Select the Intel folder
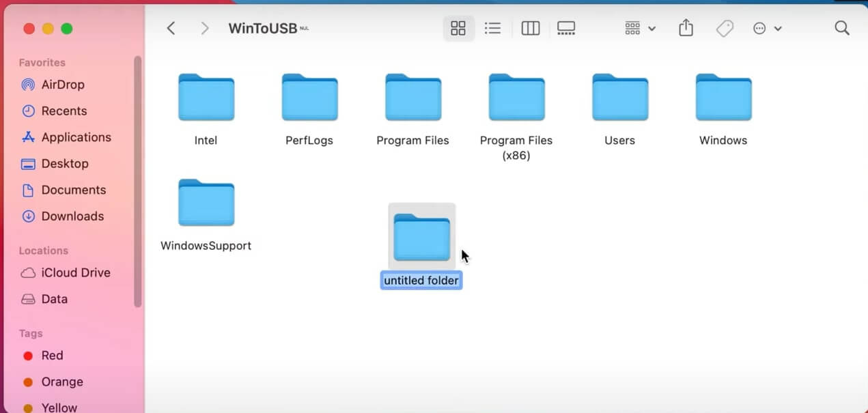The image size is (868, 413). tap(206, 109)
